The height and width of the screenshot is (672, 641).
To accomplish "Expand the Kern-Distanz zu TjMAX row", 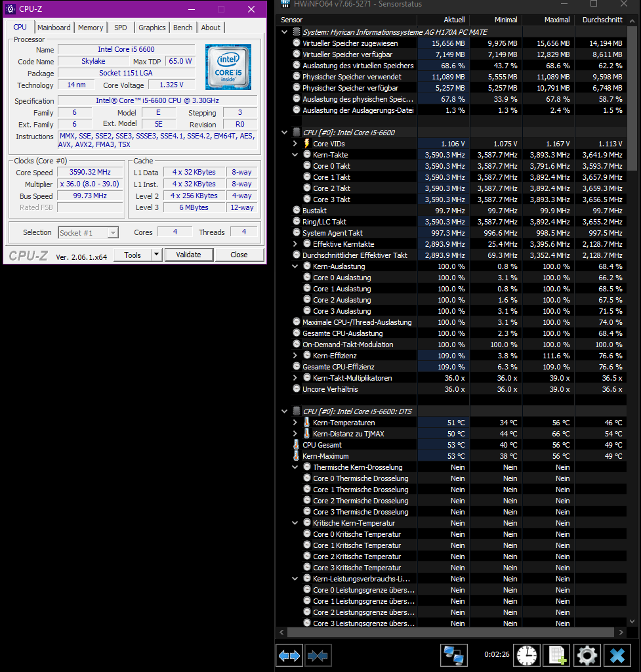I will [295, 434].
